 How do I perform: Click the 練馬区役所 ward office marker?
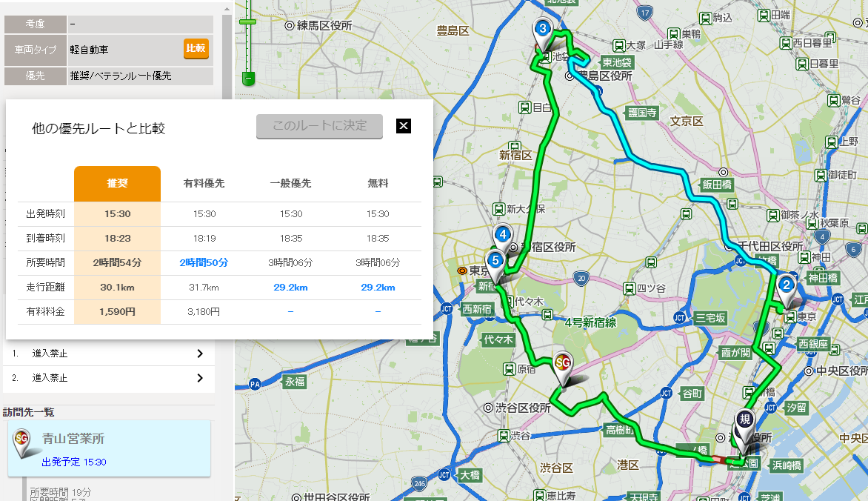tap(290, 25)
